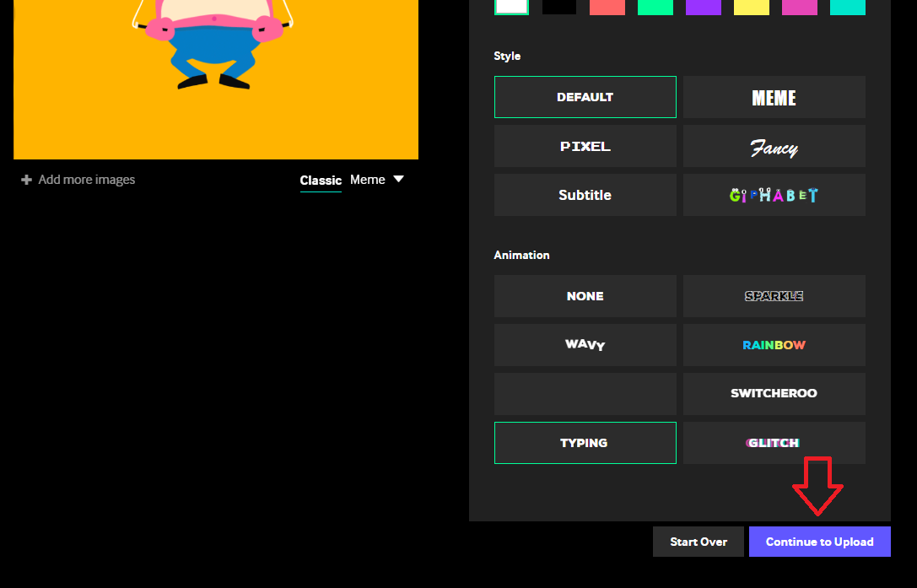
Task: Pick the green color swatch
Action: click(655, 7)
